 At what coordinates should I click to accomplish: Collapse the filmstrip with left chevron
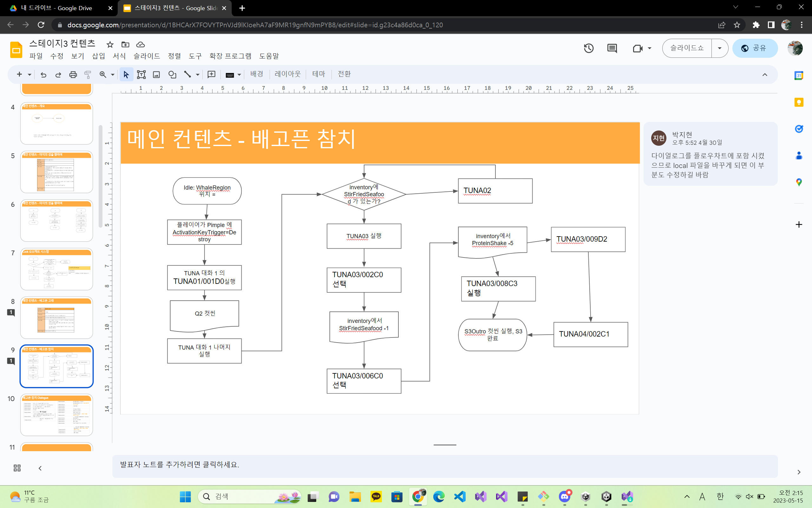(40, 468)
